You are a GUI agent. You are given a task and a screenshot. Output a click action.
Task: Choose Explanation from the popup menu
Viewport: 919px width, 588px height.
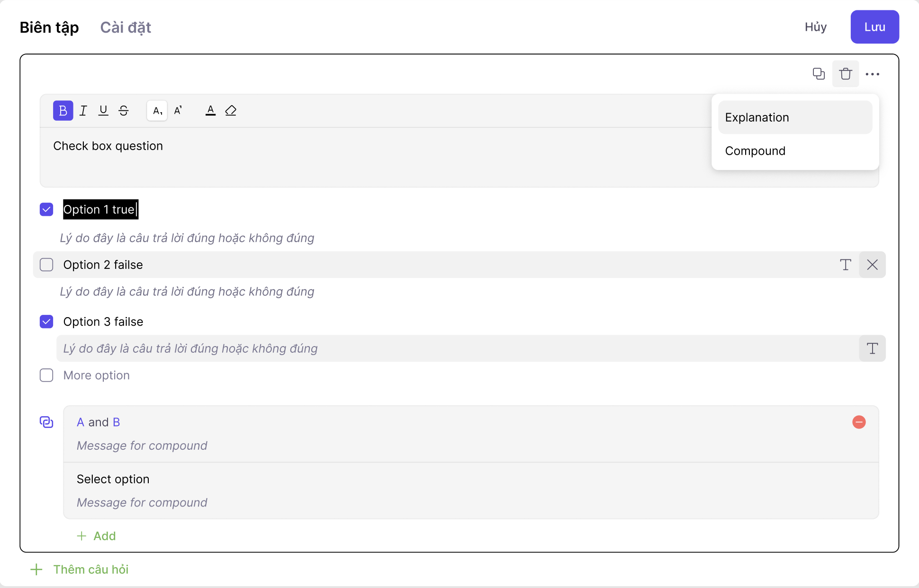click(x=795, y=117)
